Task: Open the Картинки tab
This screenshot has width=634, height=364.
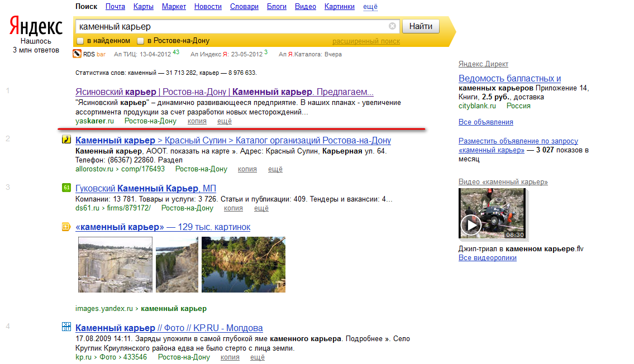Action: coord(340,7)
